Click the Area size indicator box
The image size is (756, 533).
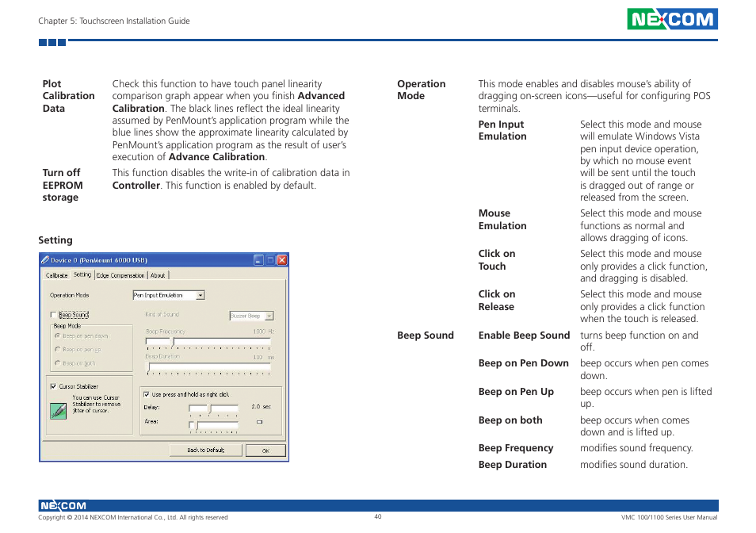coord(259,422)
